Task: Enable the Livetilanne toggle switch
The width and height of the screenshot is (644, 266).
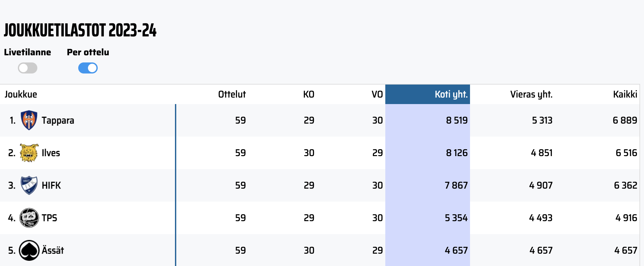Action: pos(28,68)
